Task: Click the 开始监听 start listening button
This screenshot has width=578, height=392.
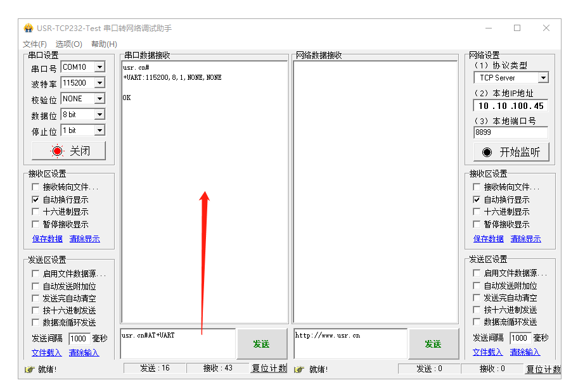Action: click(x=511, y=152)
